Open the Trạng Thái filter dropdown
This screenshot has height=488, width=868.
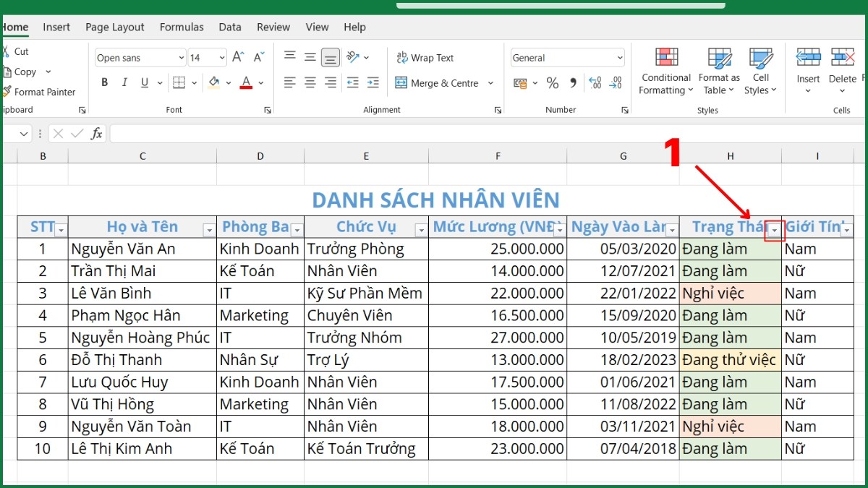coord(775,231)
